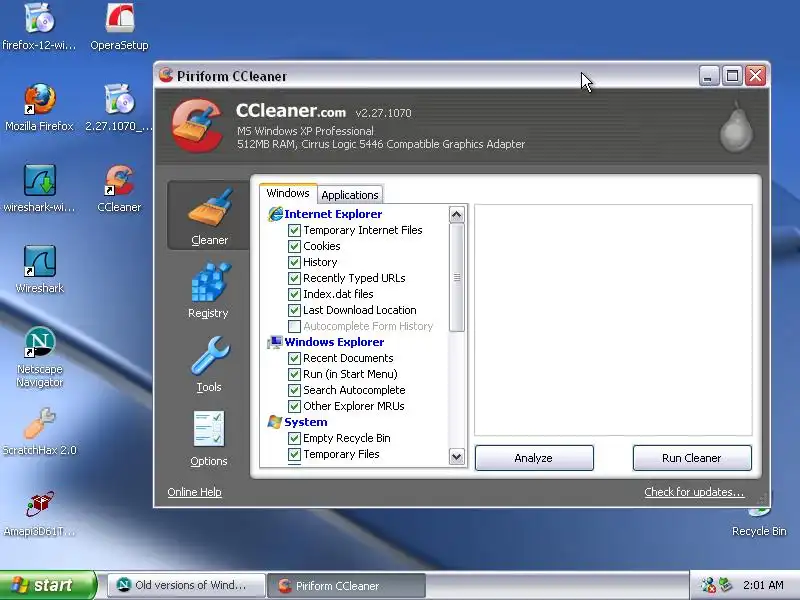Click the Autocomplete Form History checkbox
Image resolution: width=800 pixels, height=600 pixels.
tap(294, 326)
